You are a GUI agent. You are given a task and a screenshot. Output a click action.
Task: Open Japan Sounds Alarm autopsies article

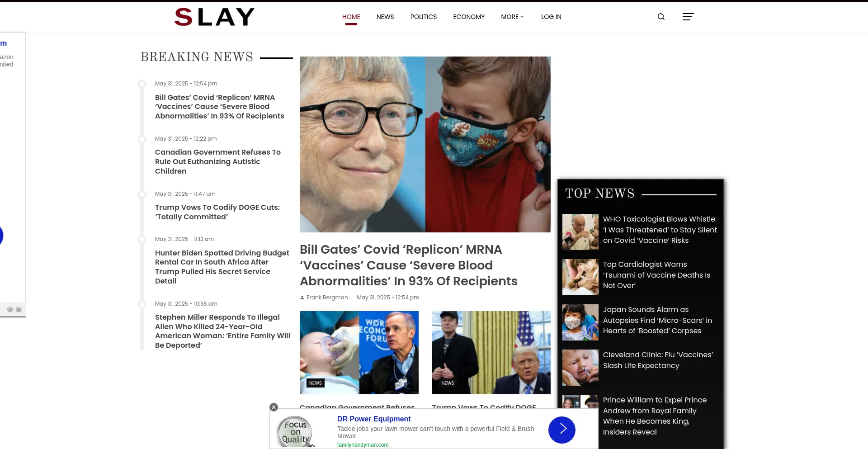coord(657,320)
